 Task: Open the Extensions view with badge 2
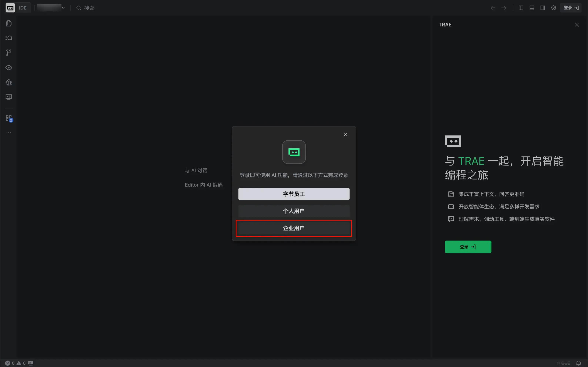click(x=9, y=118)
